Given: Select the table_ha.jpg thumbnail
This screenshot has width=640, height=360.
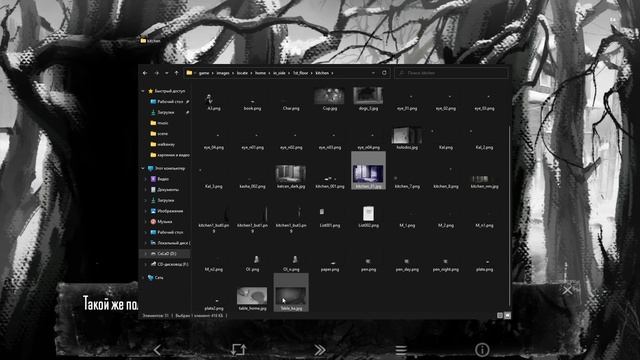Looking at the screenshot, I should coord(291,296).
